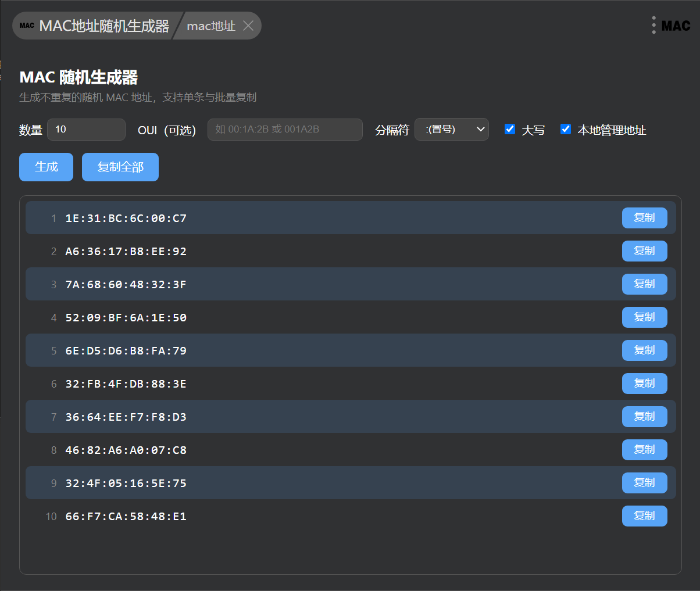Click the small MAC logo icon in tab

pos(27,26)
